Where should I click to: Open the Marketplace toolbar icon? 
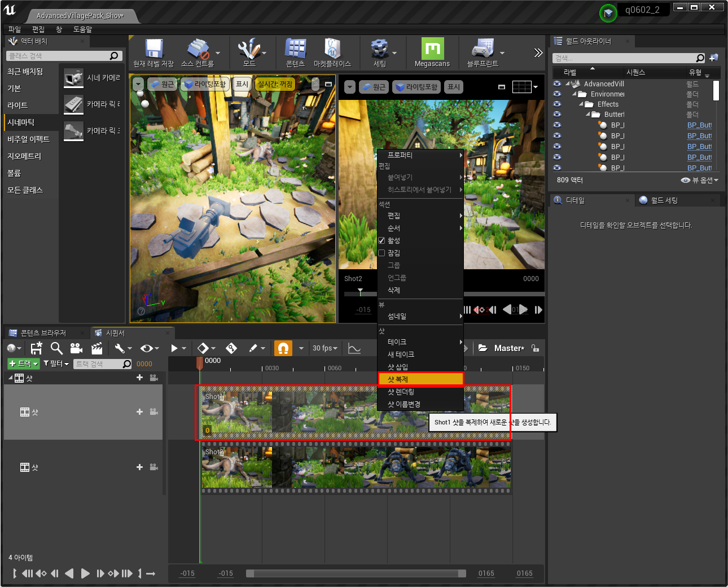[x=332, y=49]
